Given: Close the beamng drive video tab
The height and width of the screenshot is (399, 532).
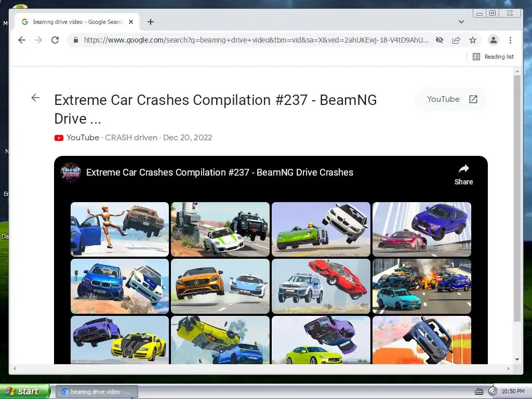Looking at the screenshot, I should point(131,22).
